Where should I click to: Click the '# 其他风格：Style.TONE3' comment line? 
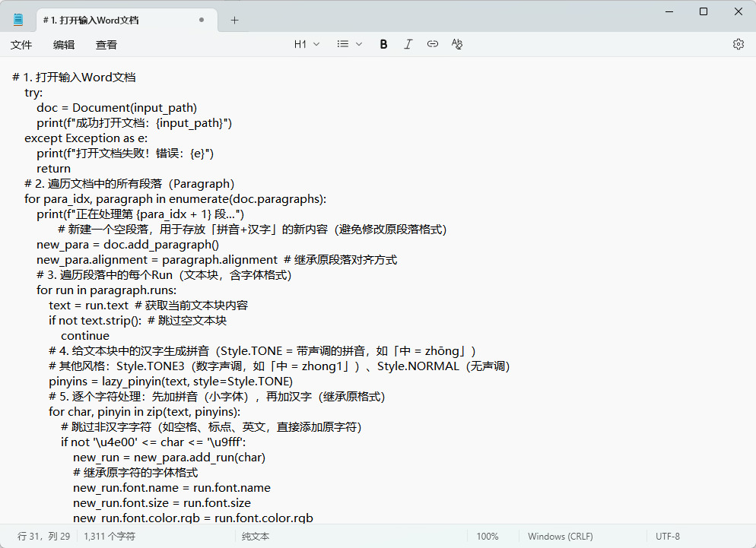pyautogui.click(x=279, y=366)
